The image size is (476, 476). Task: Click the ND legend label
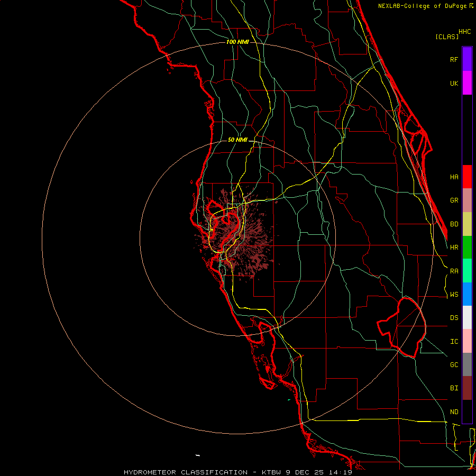454,411
